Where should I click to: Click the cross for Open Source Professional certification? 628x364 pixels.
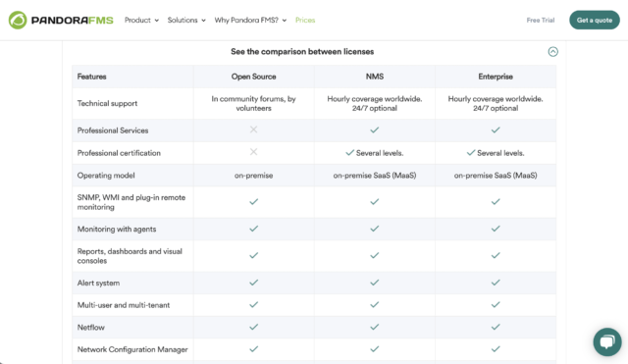[x=253, y=152]
